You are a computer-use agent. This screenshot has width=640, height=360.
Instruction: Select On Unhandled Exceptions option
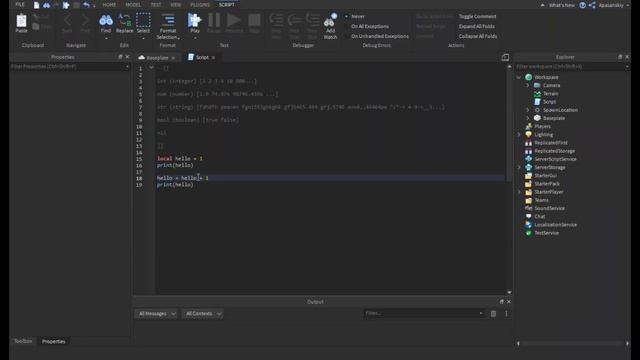[377, 36]
